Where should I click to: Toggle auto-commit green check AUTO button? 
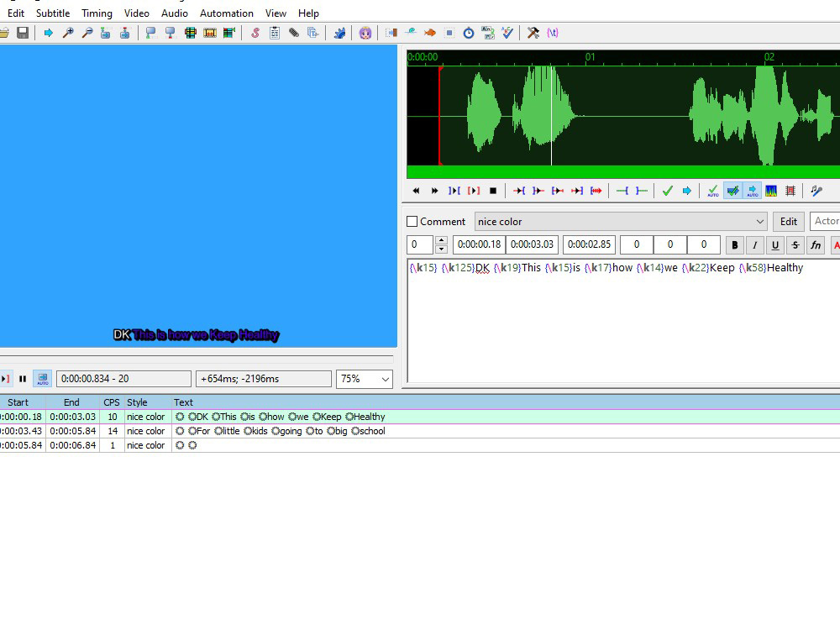(x=713, y=191)
